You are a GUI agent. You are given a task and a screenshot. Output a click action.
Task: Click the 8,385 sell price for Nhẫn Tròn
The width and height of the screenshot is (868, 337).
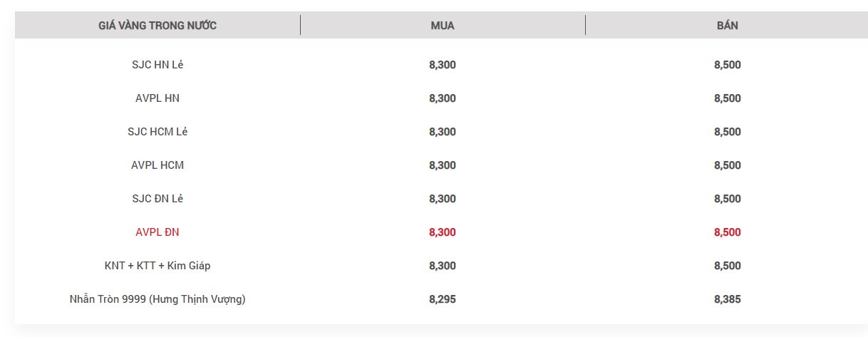728,299
